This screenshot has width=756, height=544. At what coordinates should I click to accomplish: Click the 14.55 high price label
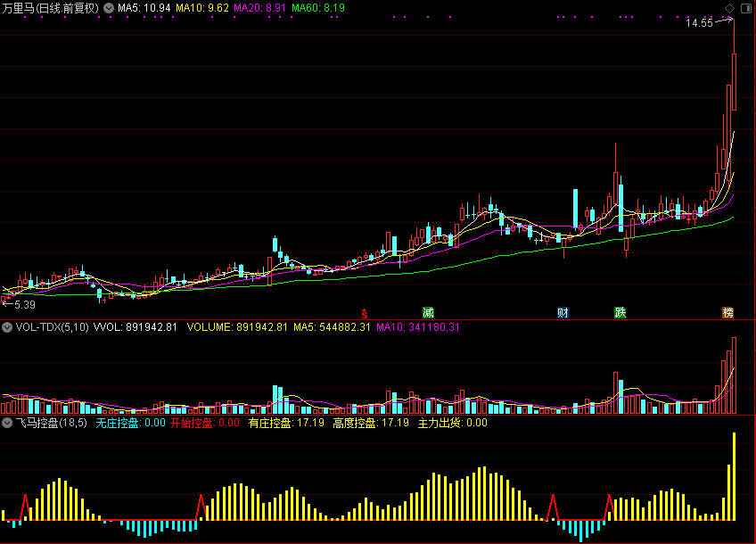699,22
